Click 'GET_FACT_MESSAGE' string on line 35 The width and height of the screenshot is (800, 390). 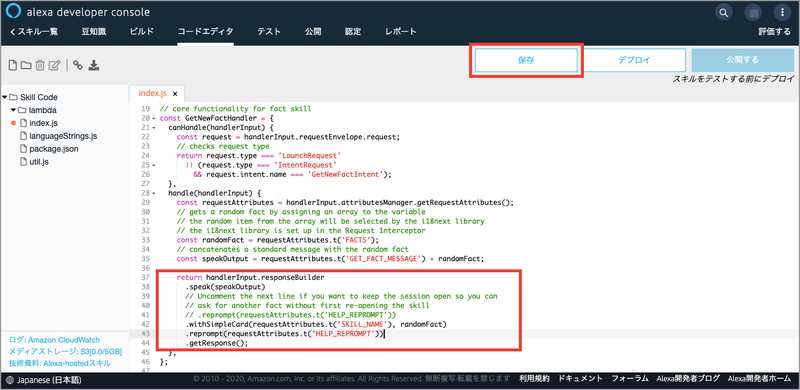384,259
